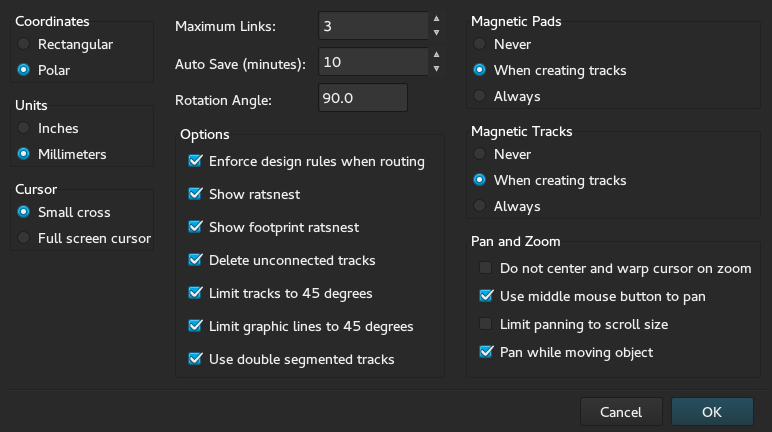Select Rectangular coordinates option
772x432 pixels.
[24, 44]
